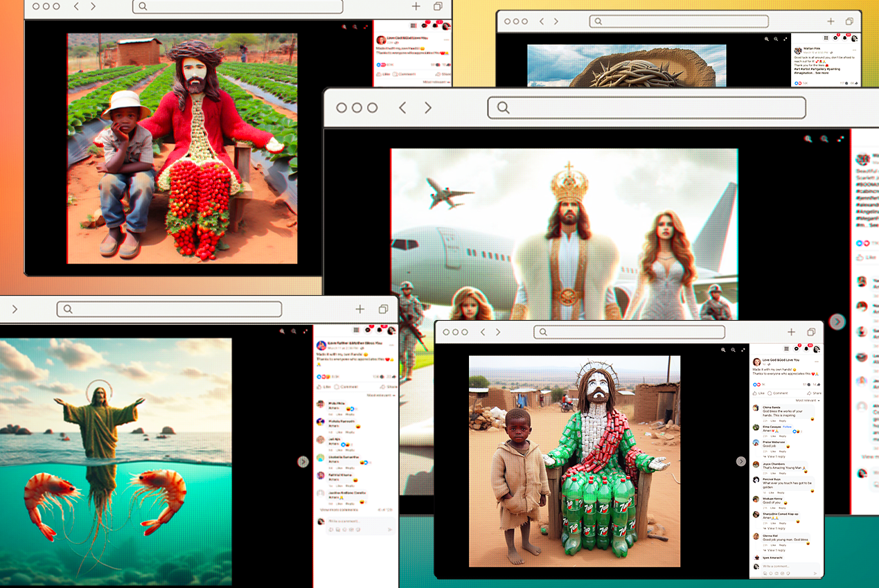Viewport: 879px width, 588px height.
Task: Open the 'Most relevant' comment sort dropdown
Action: pyautogui.click(x=807, y=400)
